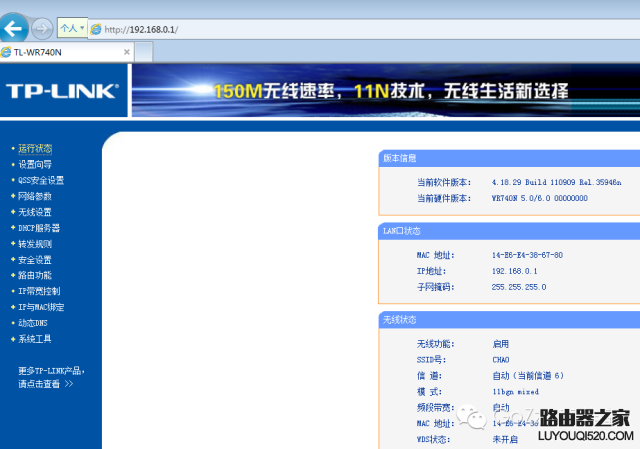Click LAN MAC address 14-E6-E4-38-67-80
Image resolution: width=640 pixels, height=449 pixels.
click(x=527, y=255)
